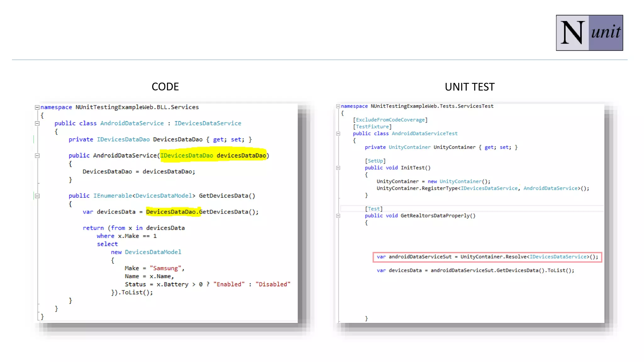This screenshot has height=362, width=644.
Task: Collapse the AndroidDataServiceTest class block
Action: (x=338, y=134)
